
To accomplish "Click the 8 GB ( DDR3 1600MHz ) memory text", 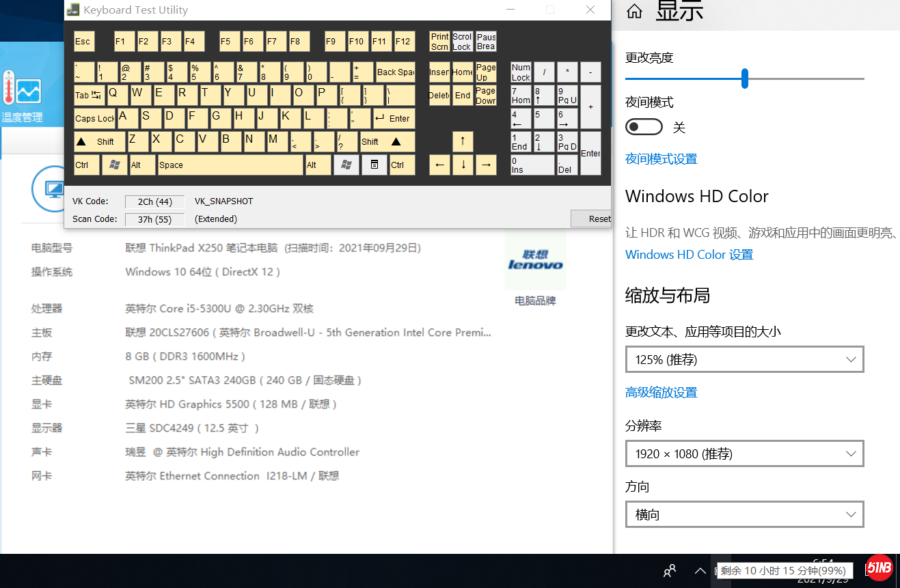I will [185, 356].
